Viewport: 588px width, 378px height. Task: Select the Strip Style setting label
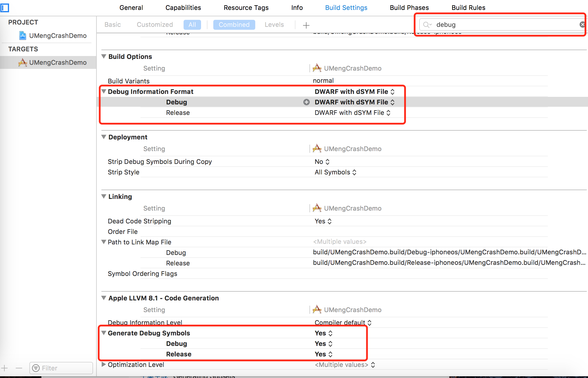tap(124, 172)
